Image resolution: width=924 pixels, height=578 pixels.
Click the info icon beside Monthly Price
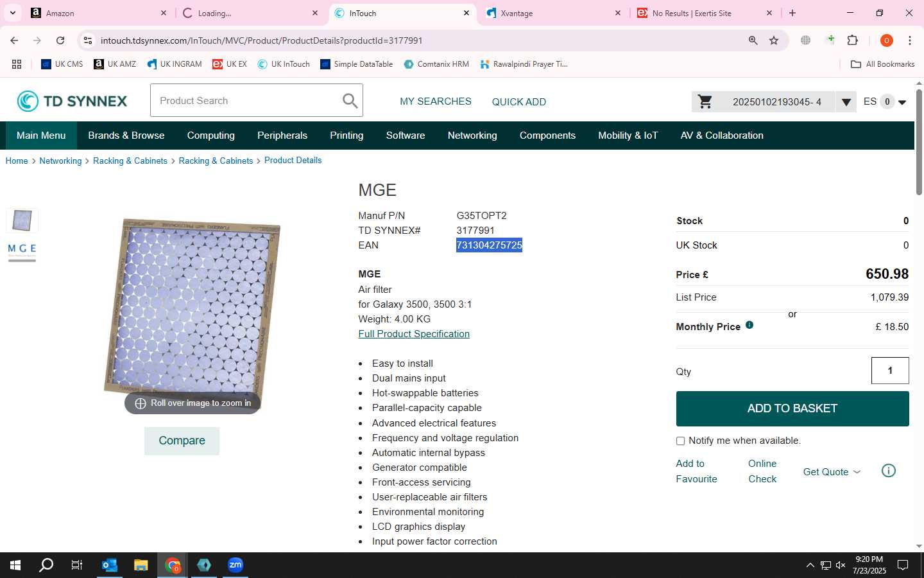point(749,325)
